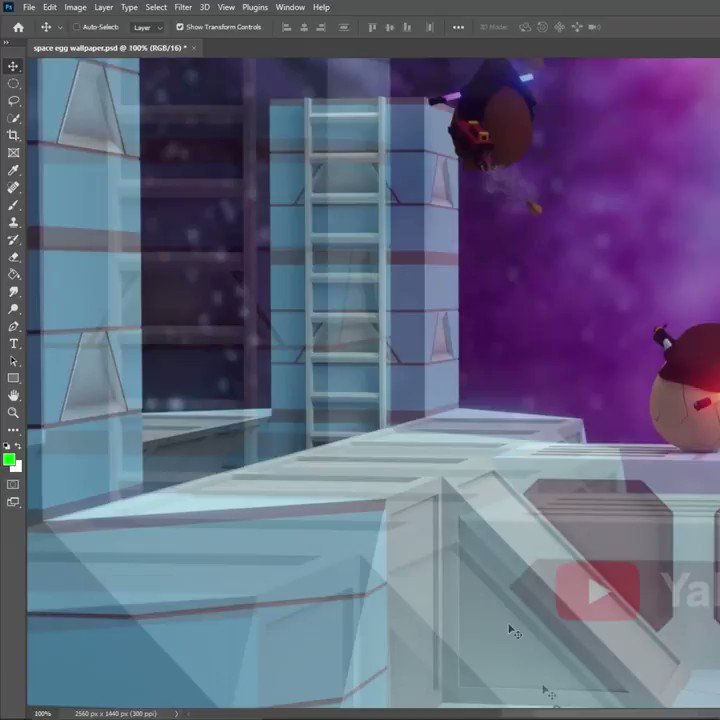Viewport: 720px width, 720px height.
Task: Select the Eraser tool
Action: point(13,257)
